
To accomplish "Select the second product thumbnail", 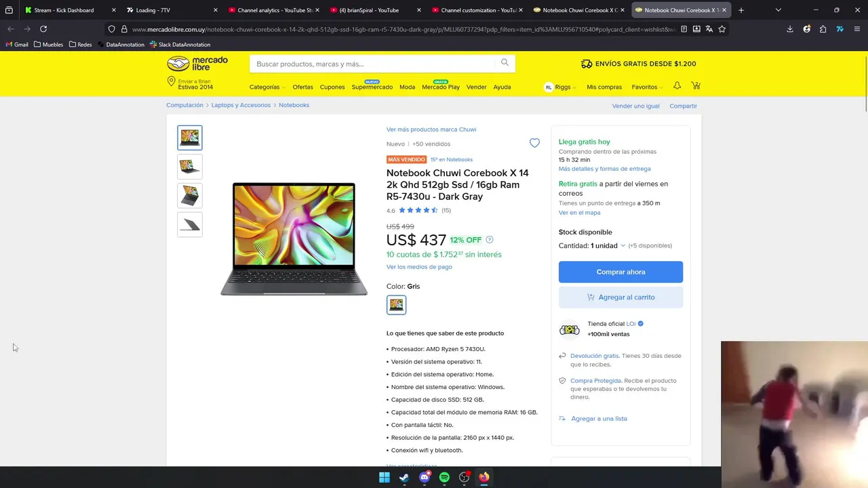I will [x=190, y=166].
